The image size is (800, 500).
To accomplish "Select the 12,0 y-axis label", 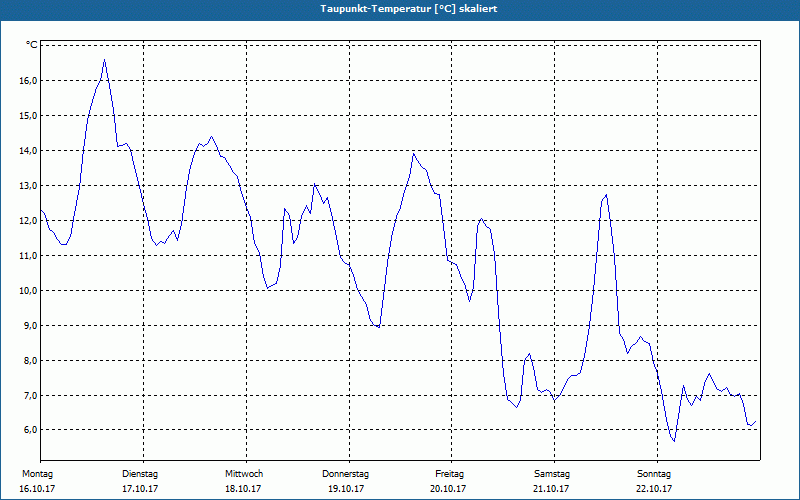I will 28,220.
